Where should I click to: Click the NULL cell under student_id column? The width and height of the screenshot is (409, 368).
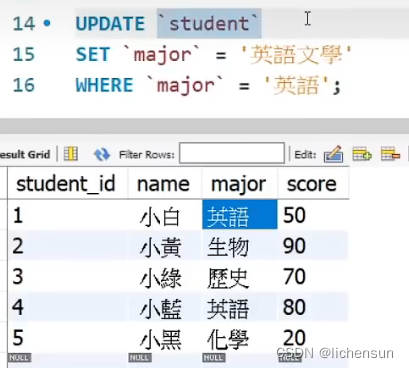pyautogui.click(x=20, y=358)
